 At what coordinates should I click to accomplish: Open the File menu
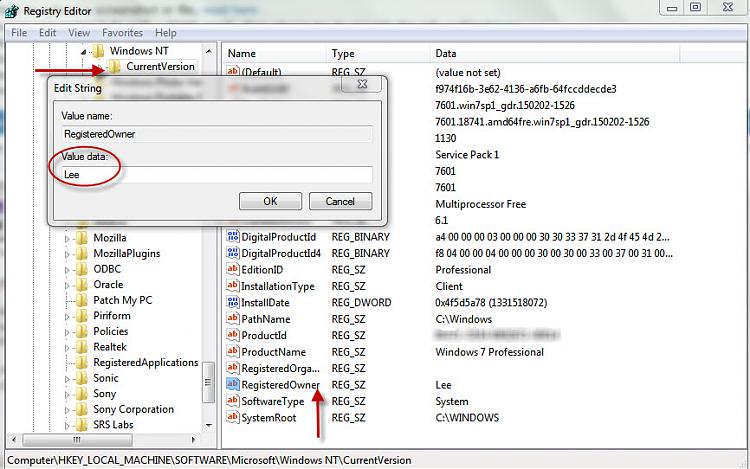point(19,33)
